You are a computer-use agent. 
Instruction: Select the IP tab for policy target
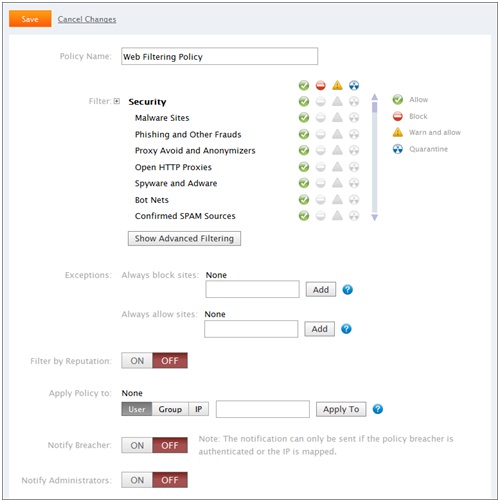(198, 409)
